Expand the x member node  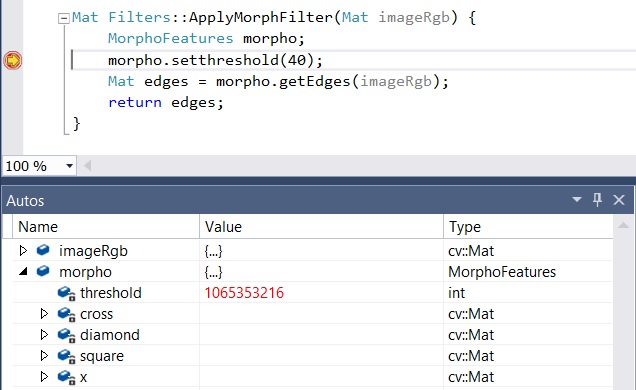44,377
